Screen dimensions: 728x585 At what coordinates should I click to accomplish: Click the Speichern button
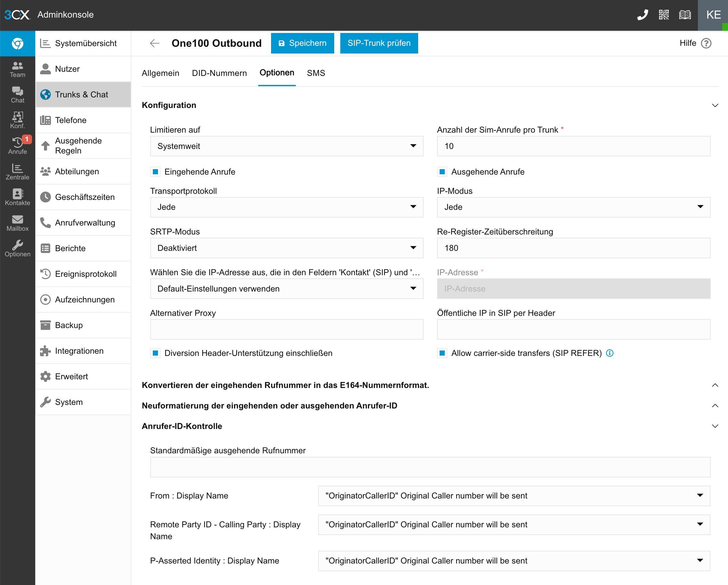[302, 43]
